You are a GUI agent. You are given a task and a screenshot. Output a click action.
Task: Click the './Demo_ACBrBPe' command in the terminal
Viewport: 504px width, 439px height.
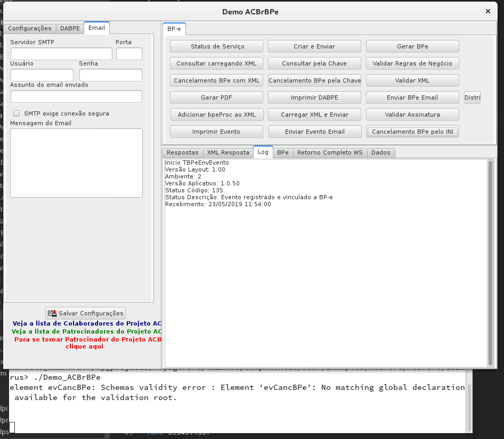click(67, 377)
